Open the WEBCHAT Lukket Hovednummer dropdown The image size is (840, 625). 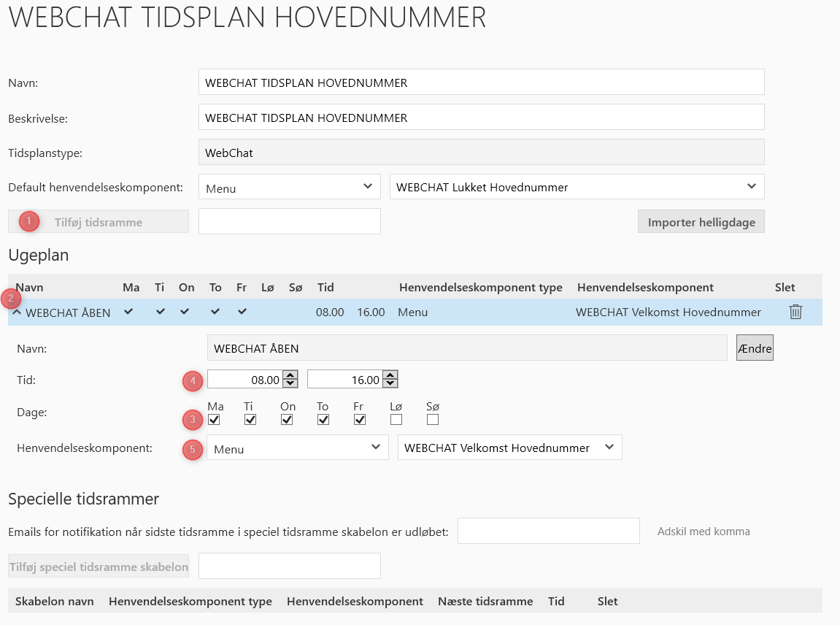577,187
